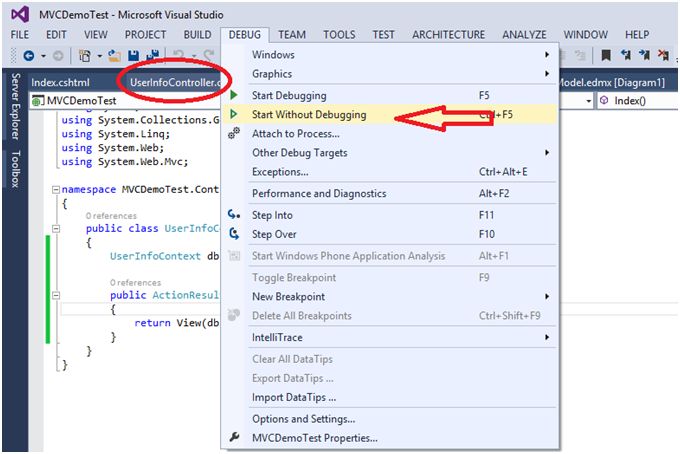Choose Start Debugging

(x=390, y=95)
